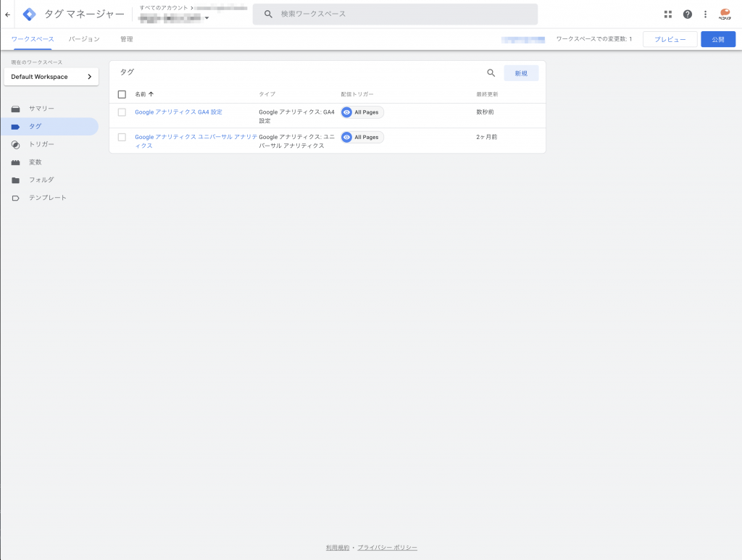Open the account container dropdown arrow

(x=207, y=18)
